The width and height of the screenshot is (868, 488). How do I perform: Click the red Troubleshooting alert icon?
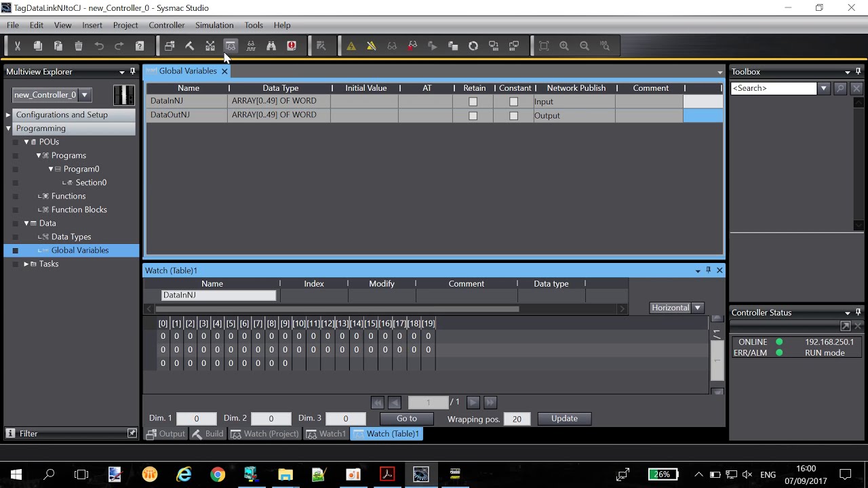292,46
